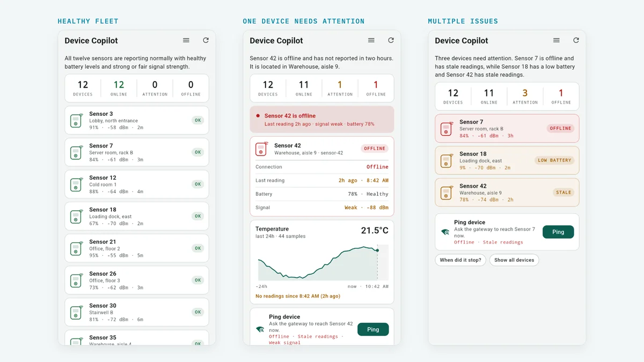Click 1 Offline stat in Multiple Issues panel

coord(561,96)
